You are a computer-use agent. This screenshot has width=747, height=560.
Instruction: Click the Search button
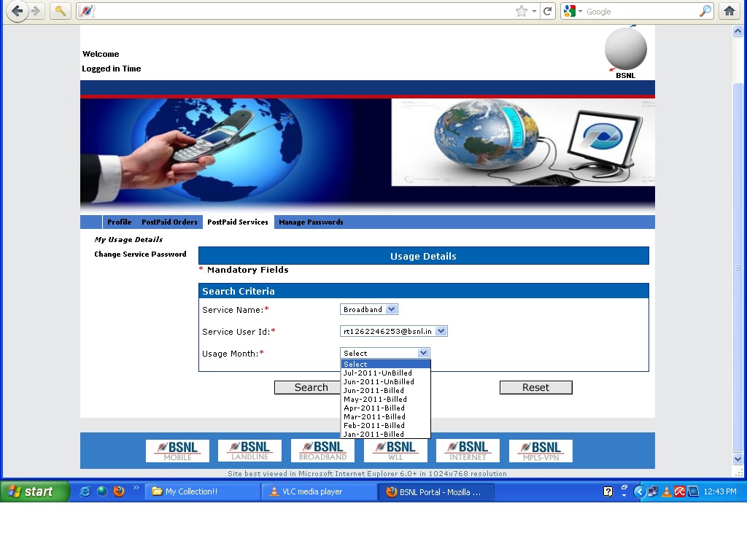coord(308,388)
